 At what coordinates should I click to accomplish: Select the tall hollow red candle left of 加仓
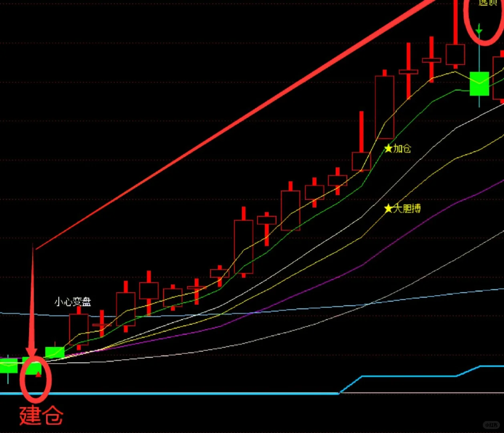point(384,107)
